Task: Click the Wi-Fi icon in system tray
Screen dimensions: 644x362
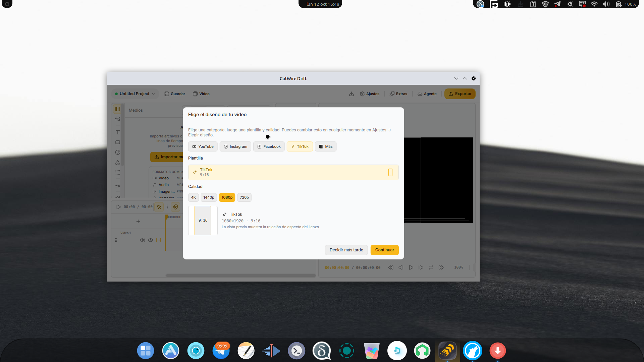Action: point(594,4)
